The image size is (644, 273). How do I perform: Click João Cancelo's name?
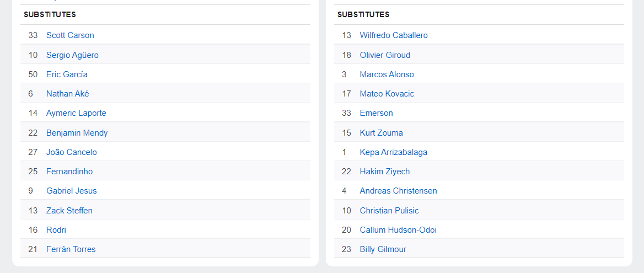71,152
